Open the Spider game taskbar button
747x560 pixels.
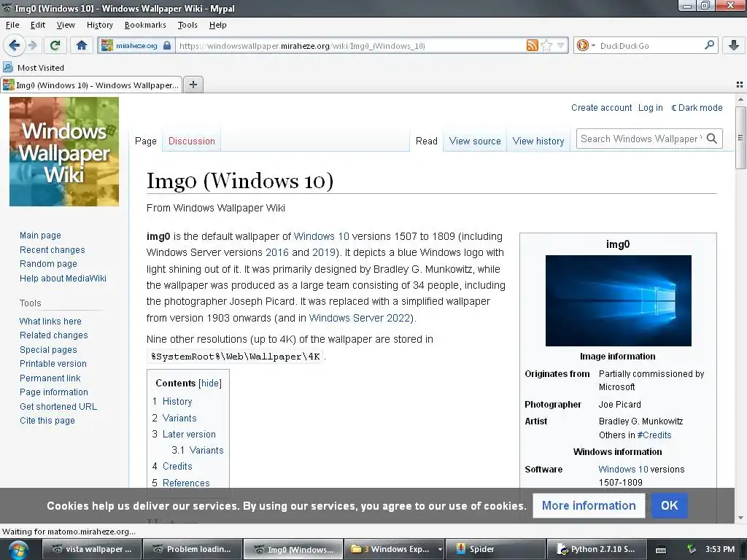(495, 549)
